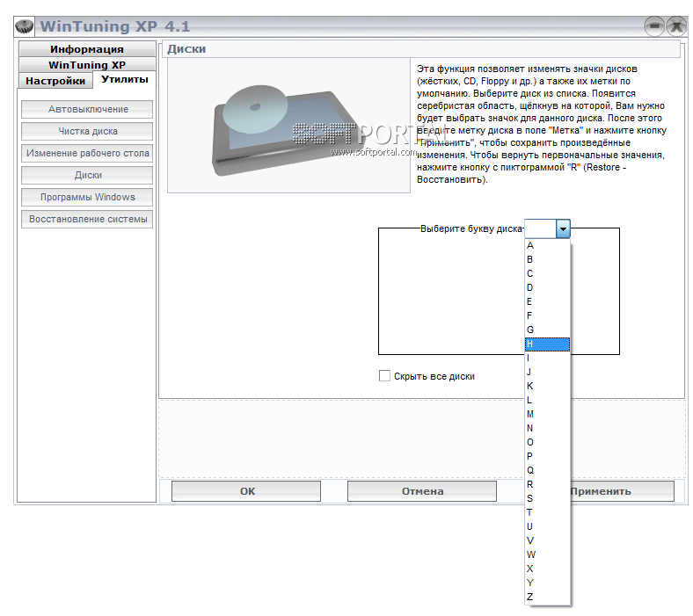Choose drive letter Y in the list
Screen dimensions: 693x616
(547, 583)
